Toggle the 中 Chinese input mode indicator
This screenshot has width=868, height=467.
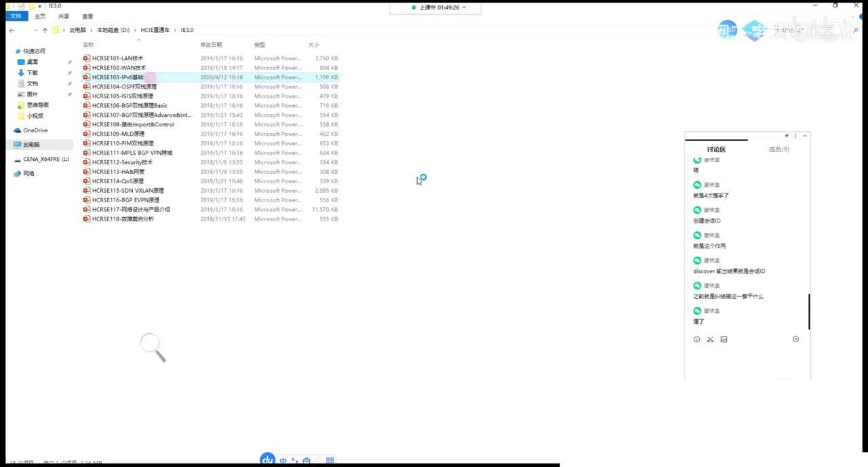[283, 460]
